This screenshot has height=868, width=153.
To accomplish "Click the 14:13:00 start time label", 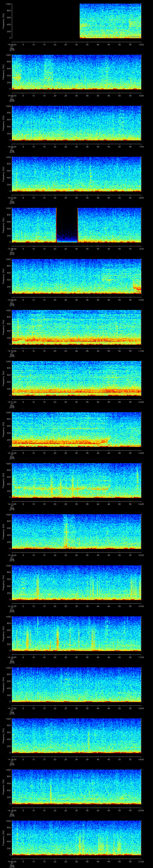I will point(12,504).
